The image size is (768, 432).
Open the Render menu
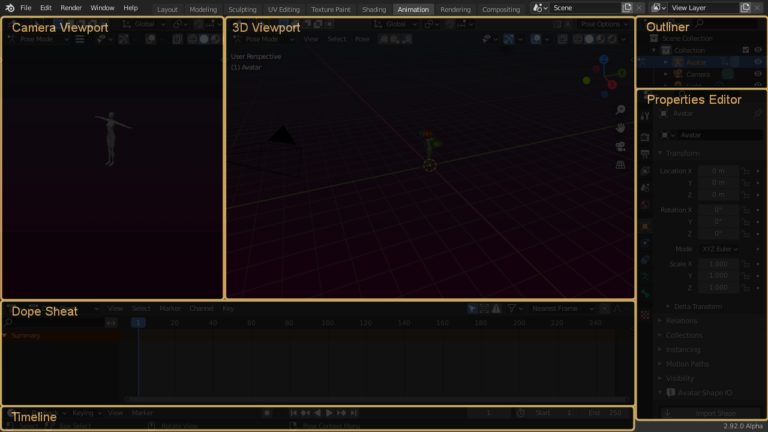click(x=71, y=8)
